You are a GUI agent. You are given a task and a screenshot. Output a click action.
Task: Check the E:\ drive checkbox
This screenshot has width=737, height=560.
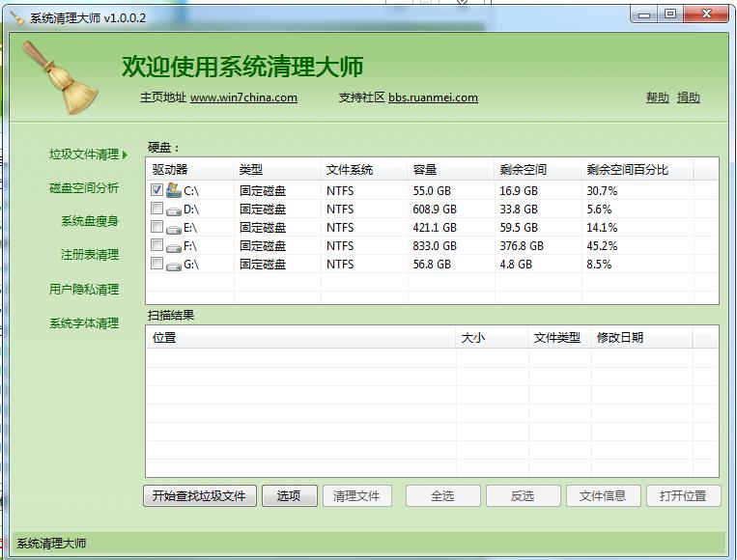click(156, 227)
